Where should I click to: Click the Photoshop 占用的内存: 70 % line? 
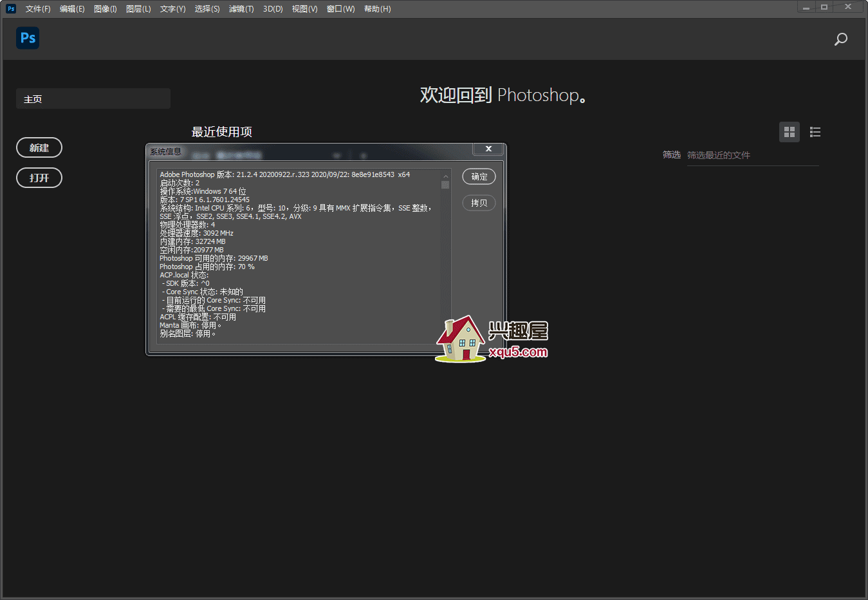(x=207, y=267)
